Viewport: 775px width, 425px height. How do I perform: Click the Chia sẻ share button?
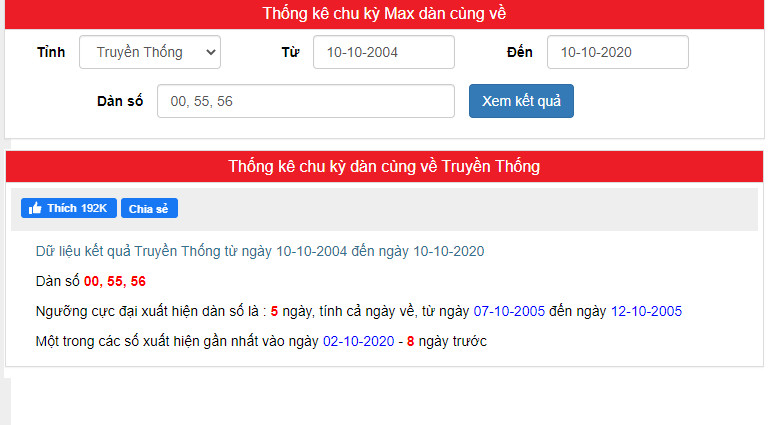pyautogui.click(x=149, y=208)
